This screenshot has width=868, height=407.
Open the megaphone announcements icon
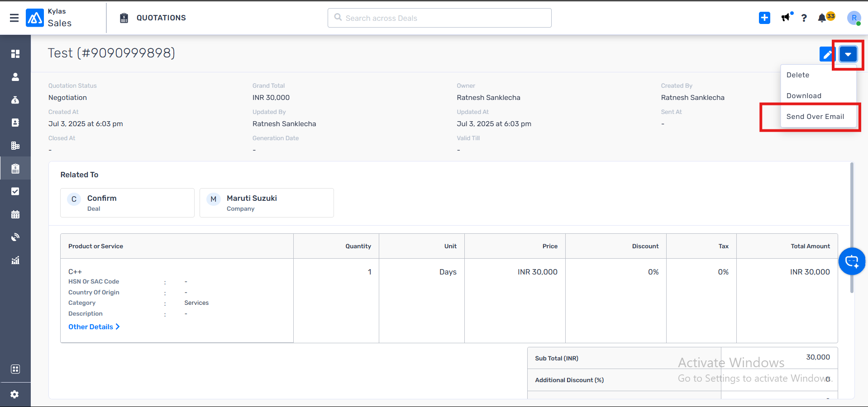pos(786,18)
